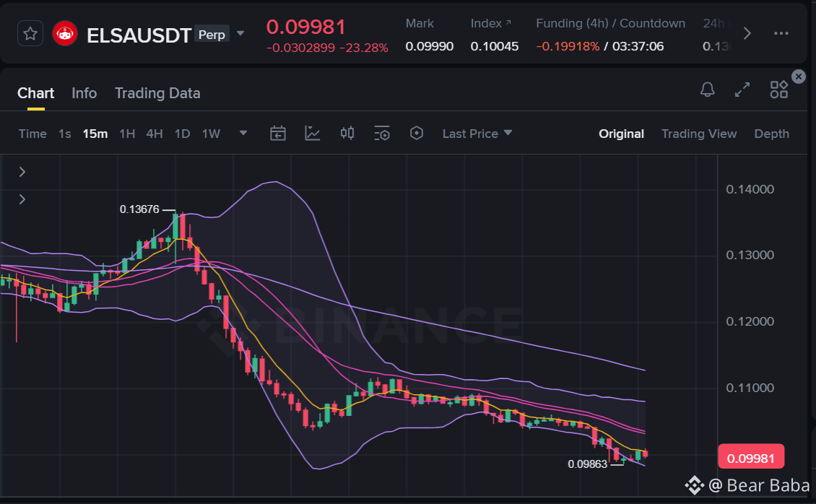The width and height of the screenshot is (816, 504).
Task: Show more ticker stats with right arrow
Action: pos(747,34)
